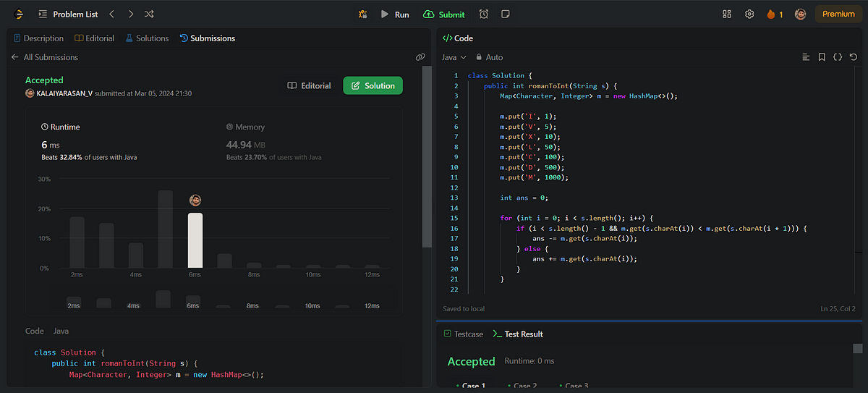Click line number 15 in code editor
The width and height of the screenshot is (868, 393).
coord(454,218)
